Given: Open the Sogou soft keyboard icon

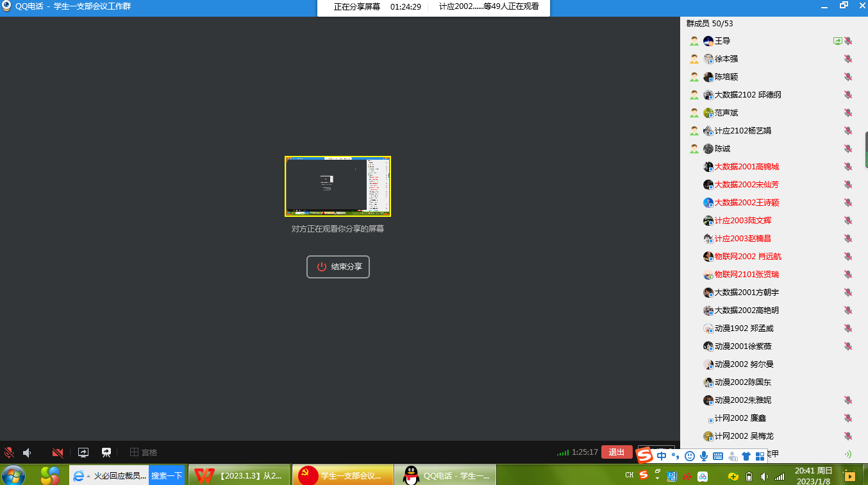Looking at the screenshot, I should point(718,456).
